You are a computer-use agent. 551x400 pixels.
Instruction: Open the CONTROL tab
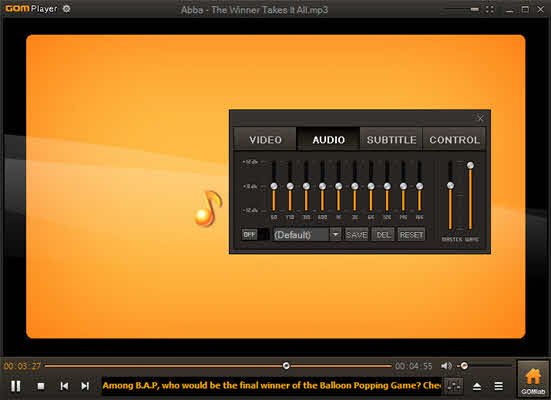(454, 140)
